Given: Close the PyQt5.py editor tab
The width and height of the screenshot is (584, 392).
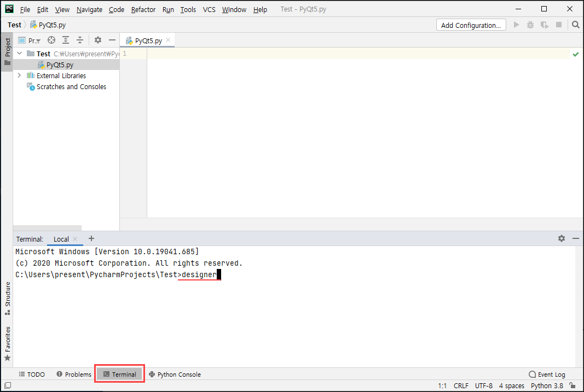Looking at the screenshot, I should tap(169, 40).
